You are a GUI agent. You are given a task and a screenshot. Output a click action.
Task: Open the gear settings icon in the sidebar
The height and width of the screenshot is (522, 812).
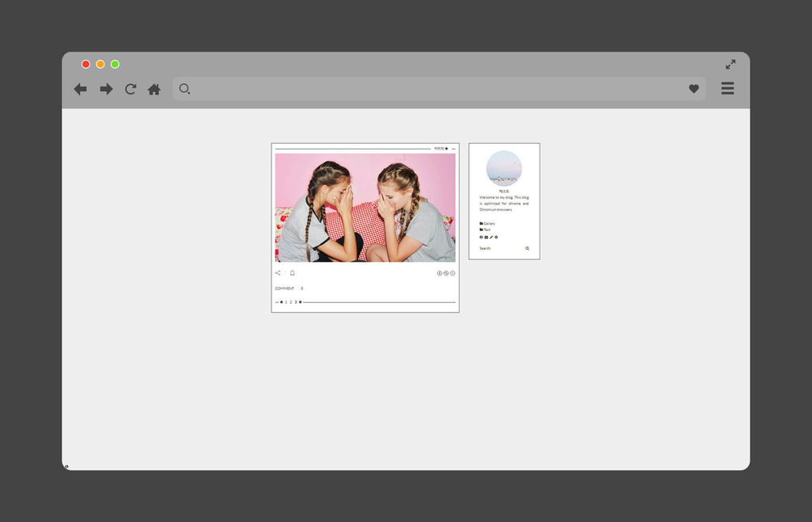point(496,238)
